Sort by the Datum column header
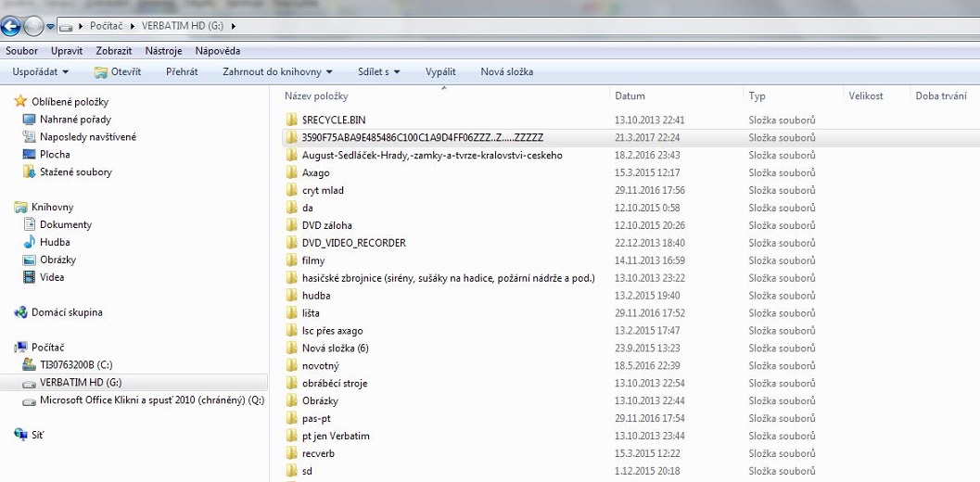 click(630, 95)
